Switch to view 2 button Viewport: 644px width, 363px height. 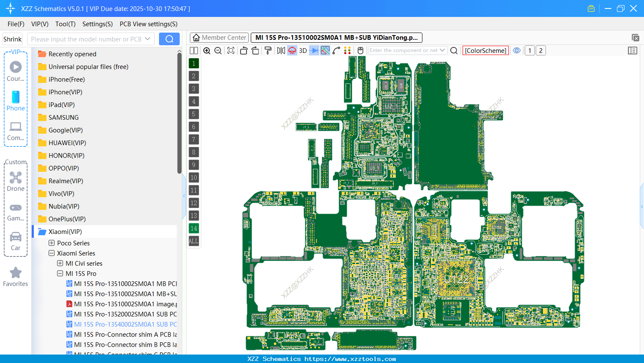540,50
